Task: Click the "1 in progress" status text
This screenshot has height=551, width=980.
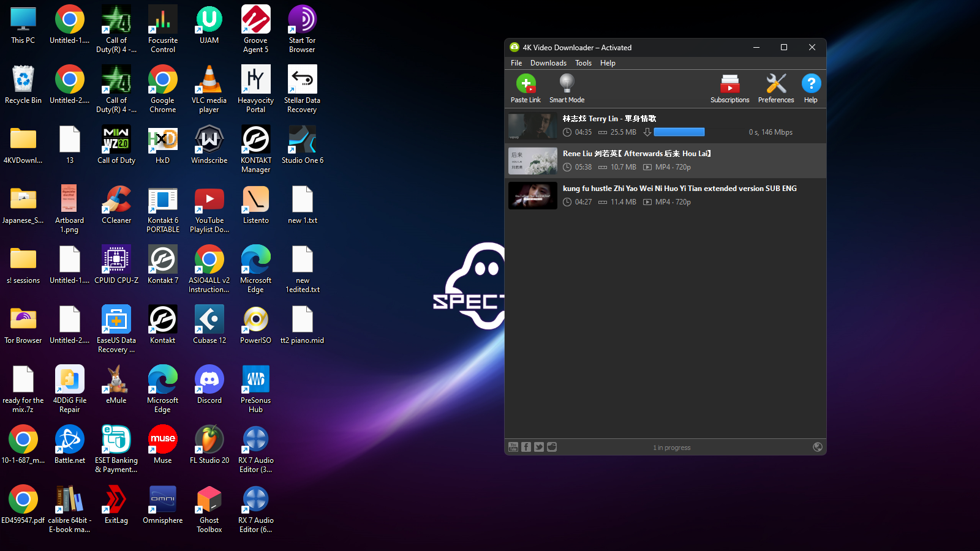Action: point(672,448)
